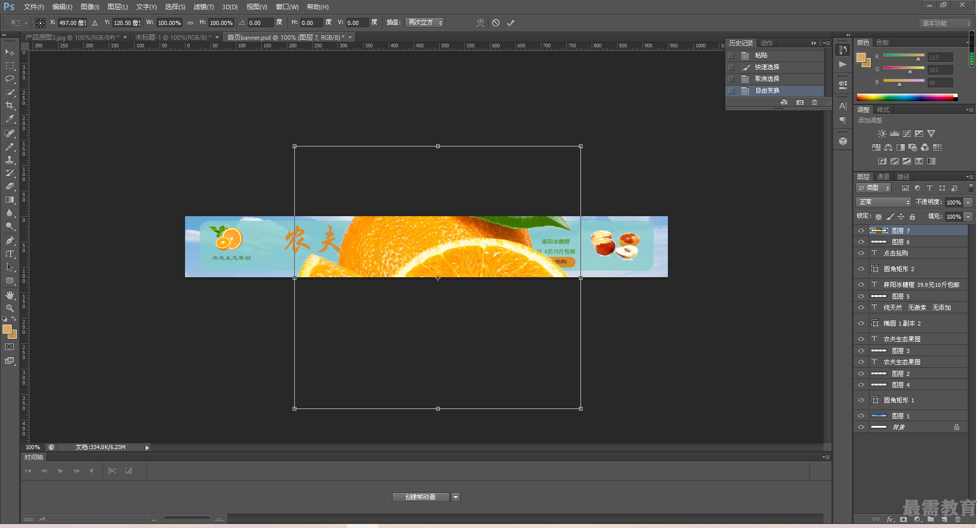Click link icon to maintain aspect ratio
The height and width of the screenshot is (528, 980).
[x=191, y=23]
